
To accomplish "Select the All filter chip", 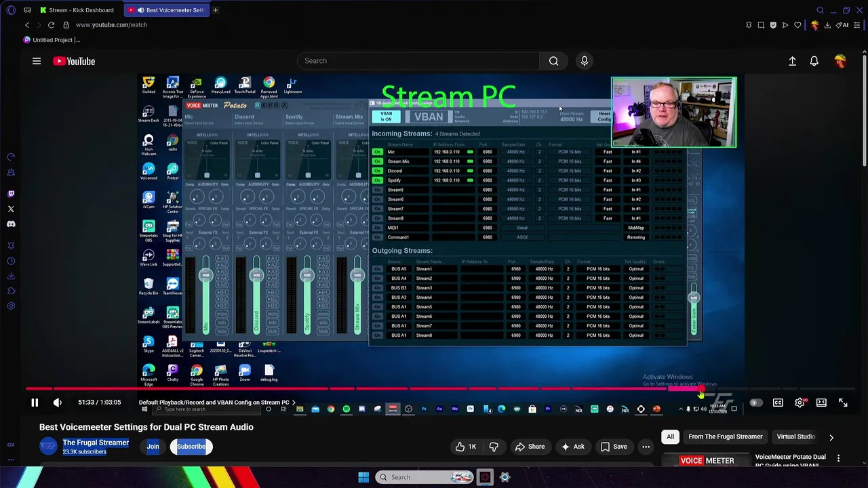I will 670,437.
